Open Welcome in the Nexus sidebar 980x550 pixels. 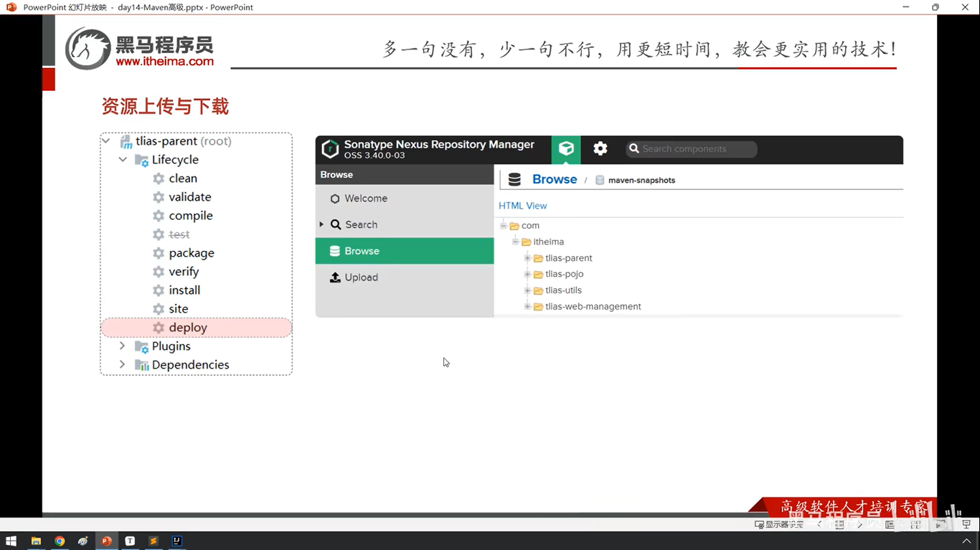pyautogui.click(x=405, y=199)
